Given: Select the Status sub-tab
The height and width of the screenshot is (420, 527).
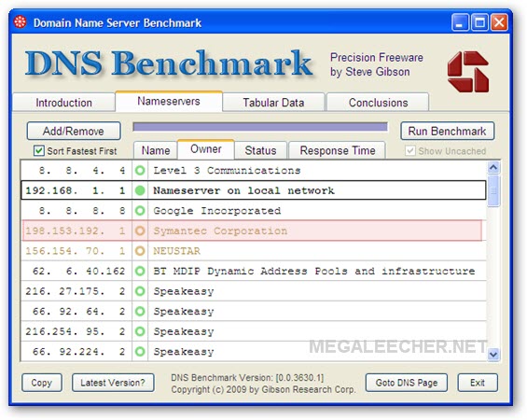Looking at the screenshot, I should 260,150.
